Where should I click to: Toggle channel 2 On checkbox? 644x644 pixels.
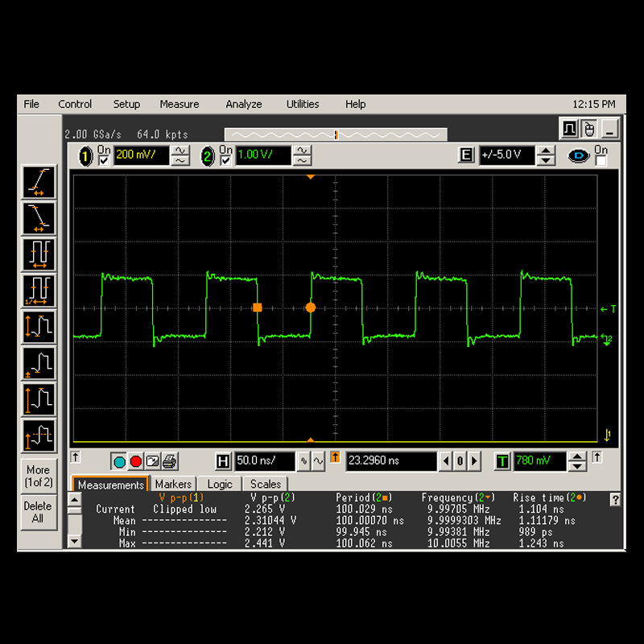(x=226, y=161)
